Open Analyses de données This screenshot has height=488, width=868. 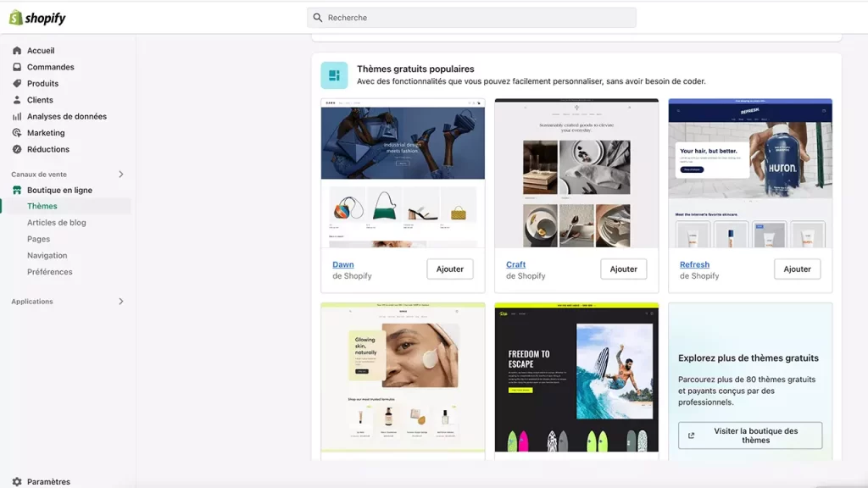[67, 116]
